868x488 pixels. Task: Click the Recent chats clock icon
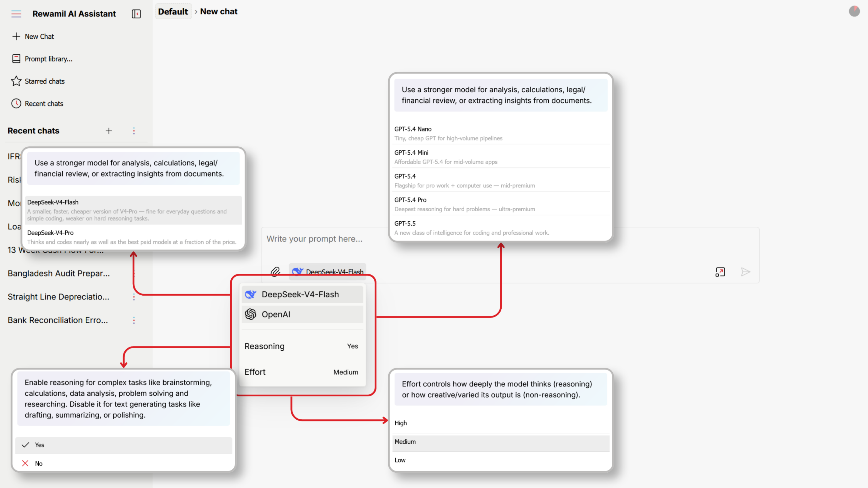click(16, 104)
